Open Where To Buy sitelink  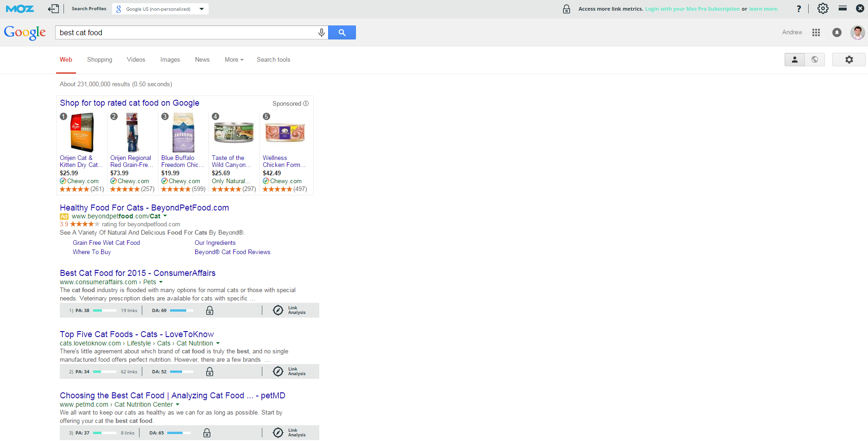pyautogui.click(x=92, y=252)
